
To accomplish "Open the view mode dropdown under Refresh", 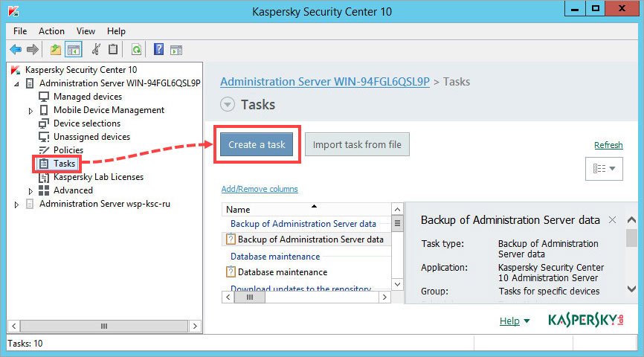I will (x=604, y=168).
